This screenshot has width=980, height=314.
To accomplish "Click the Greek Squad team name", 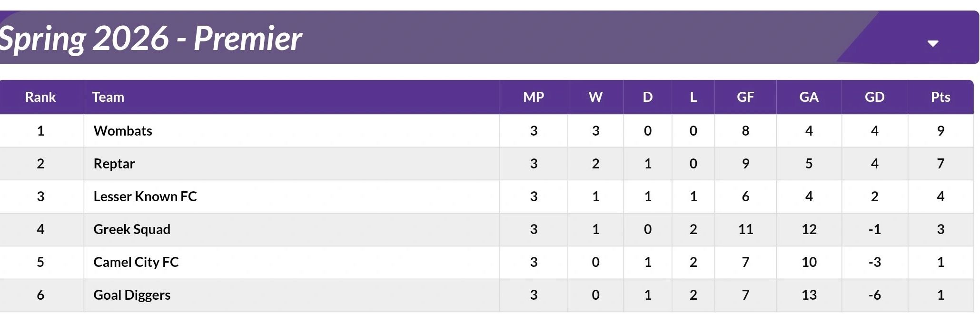I will pyautogui.click(x=132, y=229).
